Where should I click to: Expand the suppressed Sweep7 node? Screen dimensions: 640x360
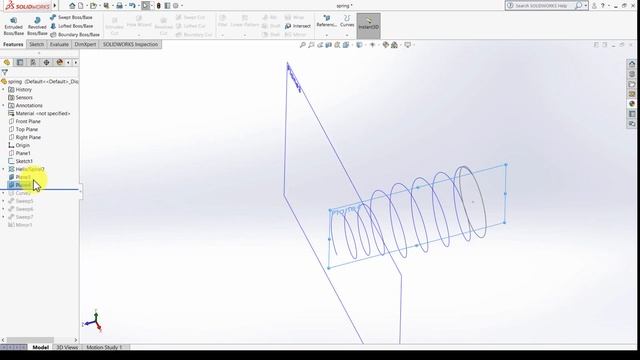4,217
